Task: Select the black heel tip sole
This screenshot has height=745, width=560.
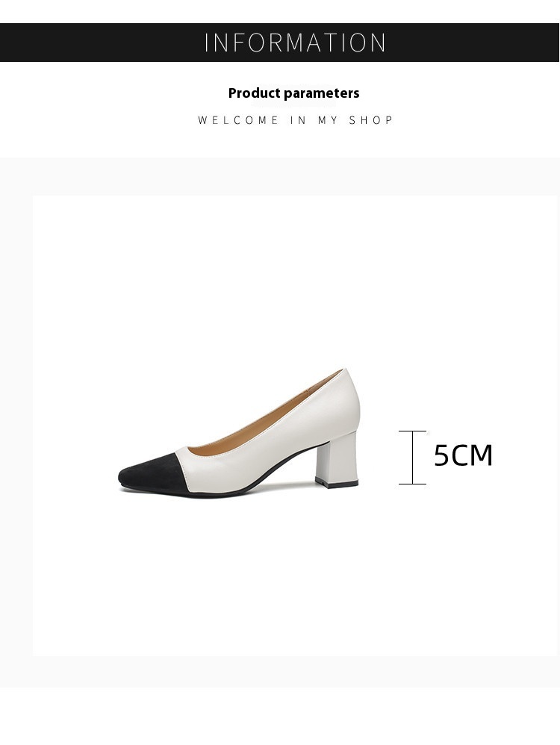Action: [x=337, y=483]
